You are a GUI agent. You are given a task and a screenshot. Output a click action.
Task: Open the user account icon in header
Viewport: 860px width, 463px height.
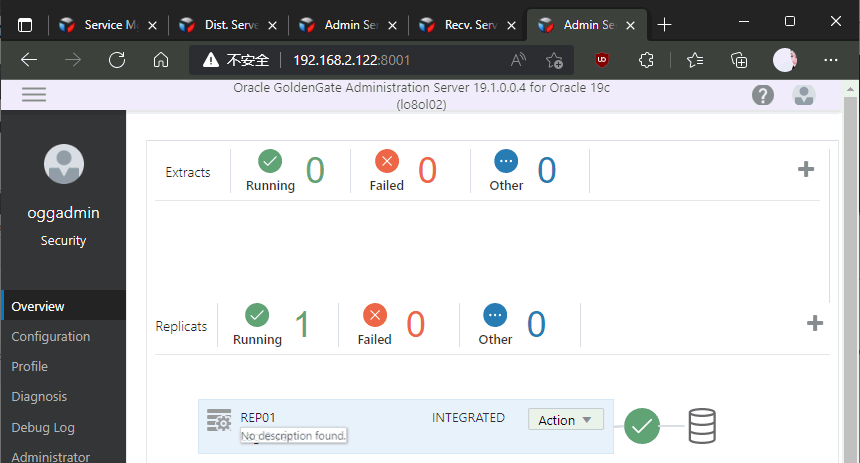[803, 95]
